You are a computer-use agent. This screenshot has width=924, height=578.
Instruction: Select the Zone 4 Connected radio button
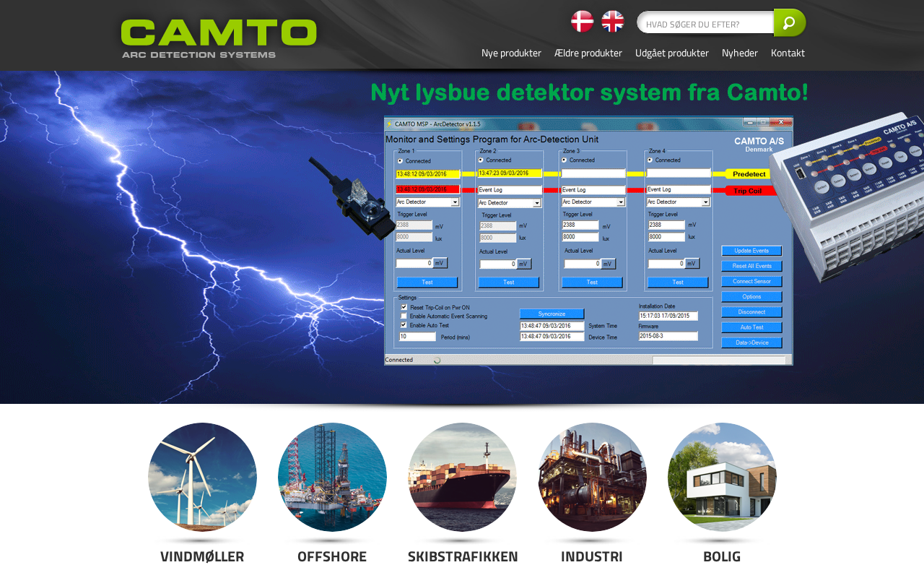point(650,160)
